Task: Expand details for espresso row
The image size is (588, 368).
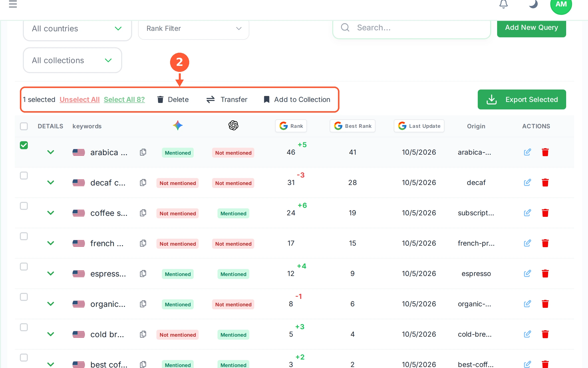Action: pos(51,274)
